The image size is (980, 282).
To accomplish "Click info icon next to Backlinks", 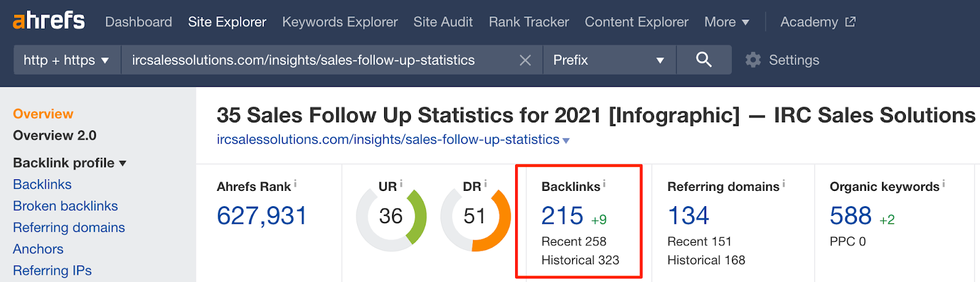I will coord(604,183).
